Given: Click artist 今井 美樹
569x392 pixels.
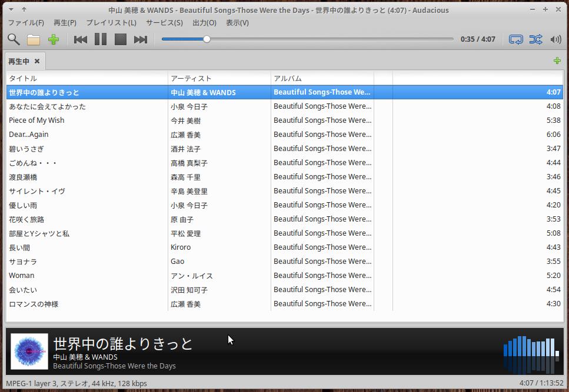Looking at the screenshot, I should pyautogui.click(x=185, y=120).
